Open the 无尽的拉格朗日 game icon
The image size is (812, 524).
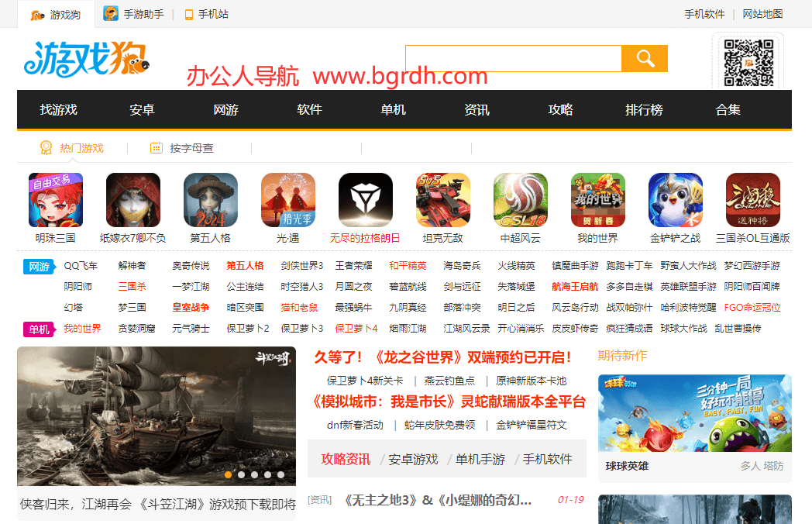(x=366, y=200)
